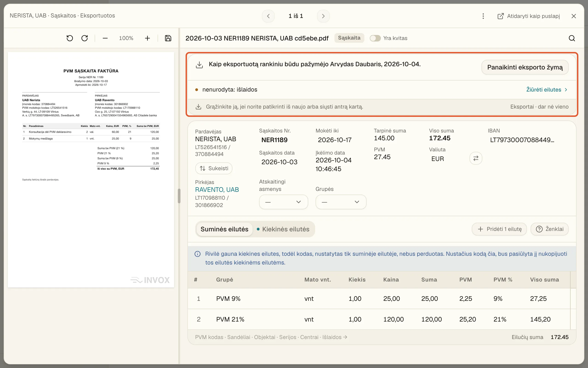Zoom in on the PDF preview
588x368 pixels.
coord(147,38)
